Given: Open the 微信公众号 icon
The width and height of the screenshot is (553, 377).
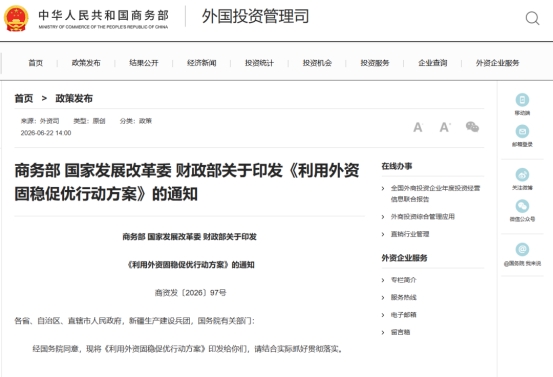Looking at the screenshot, I should [x=522, y=206].
